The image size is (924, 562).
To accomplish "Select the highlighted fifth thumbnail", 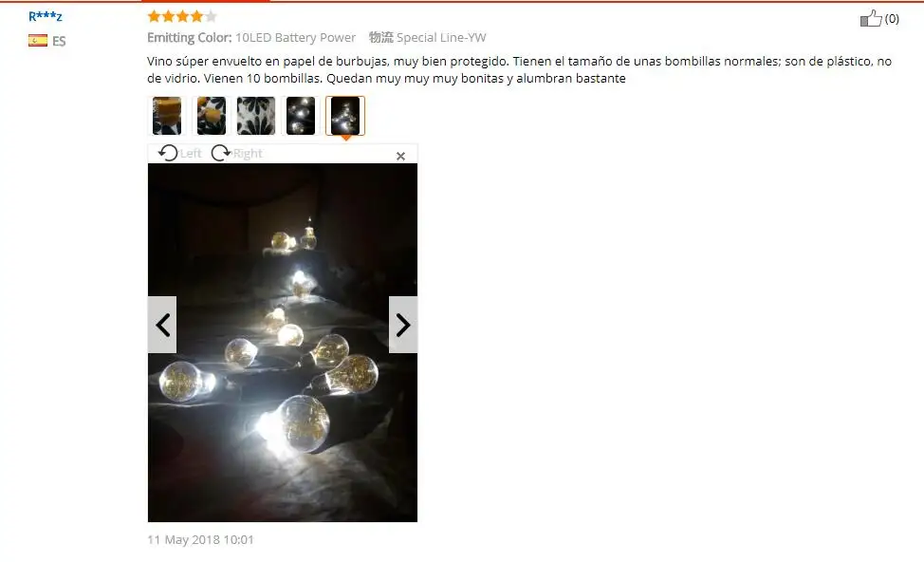I will coord(345,116).
